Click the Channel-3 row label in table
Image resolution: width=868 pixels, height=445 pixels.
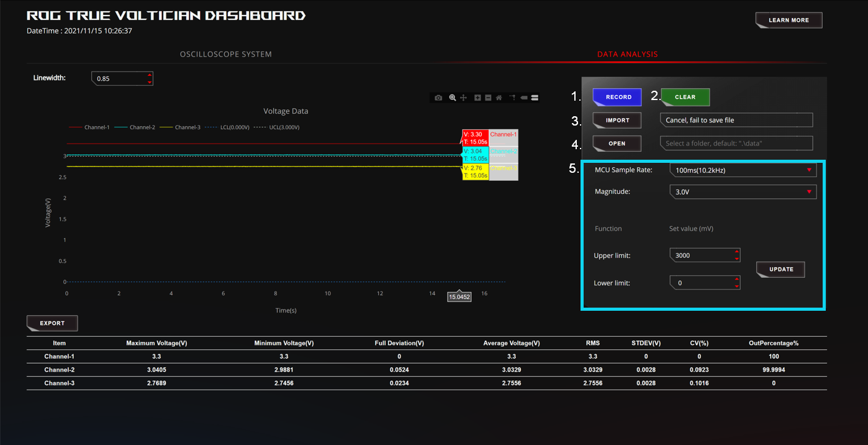click(60, 383)
